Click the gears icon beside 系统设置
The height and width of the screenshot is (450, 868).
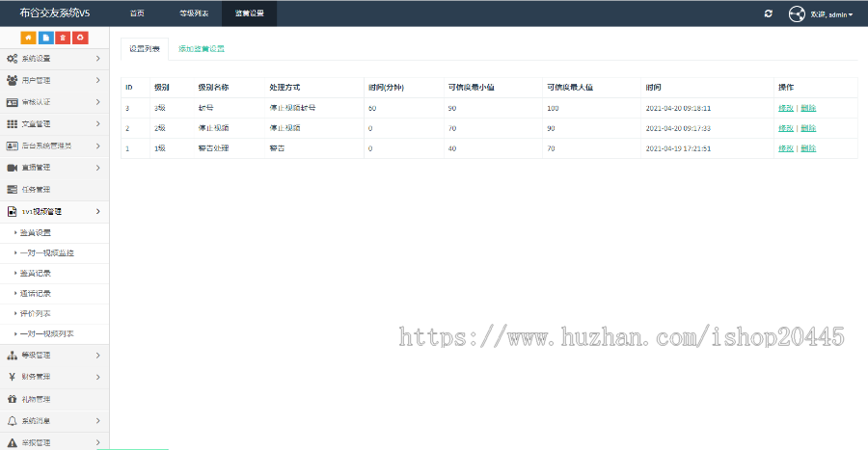12,58
